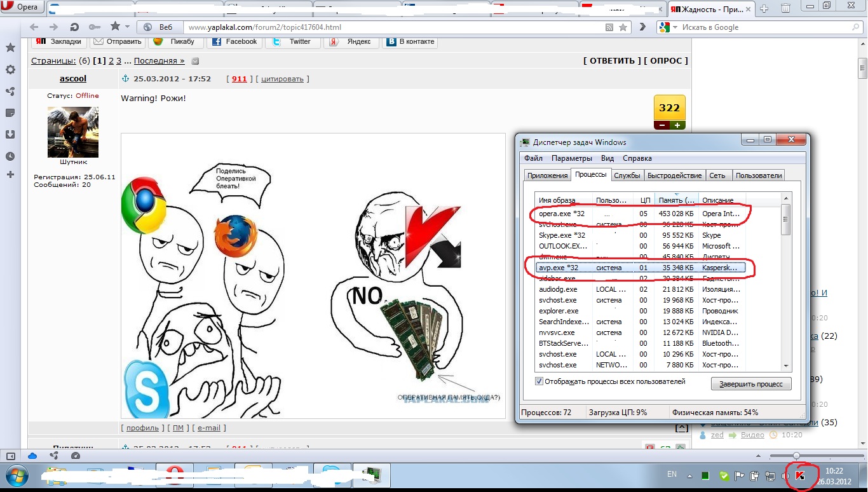Go to page 2 of the topic
Image resolution: width=868 pixels, height=492 pixels.
click(x=111, y=61)
